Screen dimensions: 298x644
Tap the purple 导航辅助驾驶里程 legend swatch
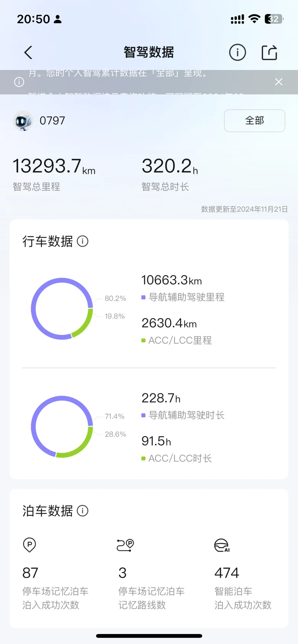[143, 297]
